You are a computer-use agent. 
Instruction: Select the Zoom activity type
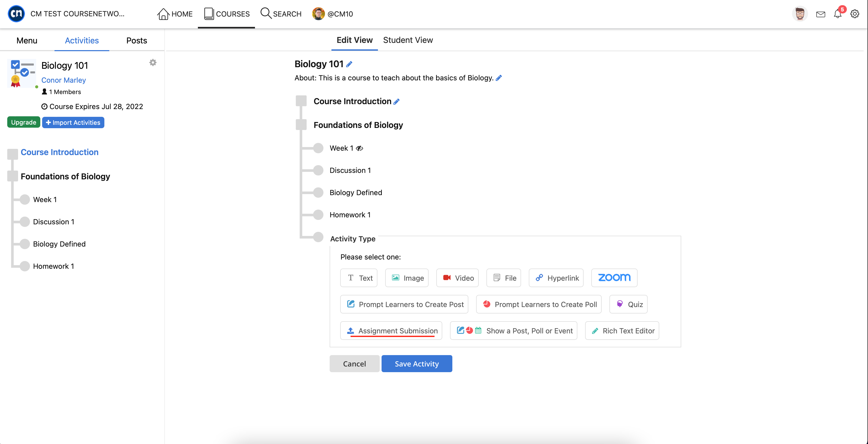[x=614, y=278]
